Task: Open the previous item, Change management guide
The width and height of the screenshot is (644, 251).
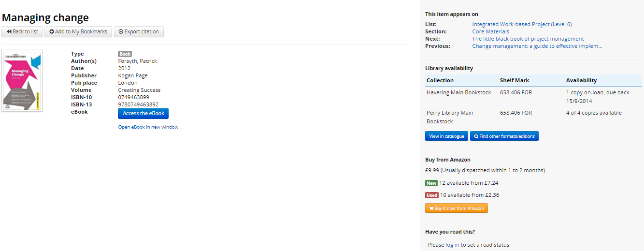Action: click(537, 46)
